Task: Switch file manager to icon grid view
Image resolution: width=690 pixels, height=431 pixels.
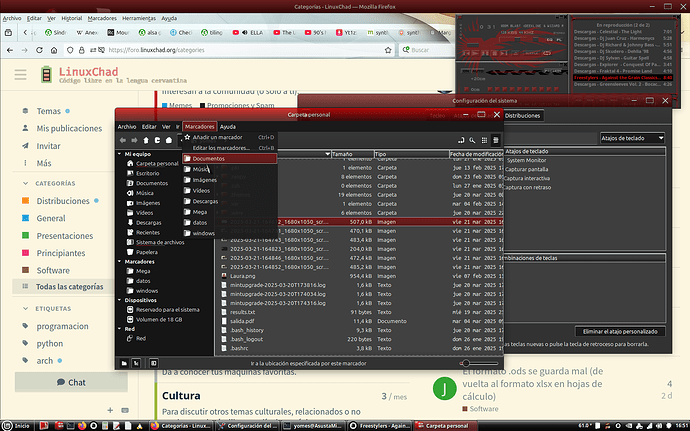Action: coord(484,140)
